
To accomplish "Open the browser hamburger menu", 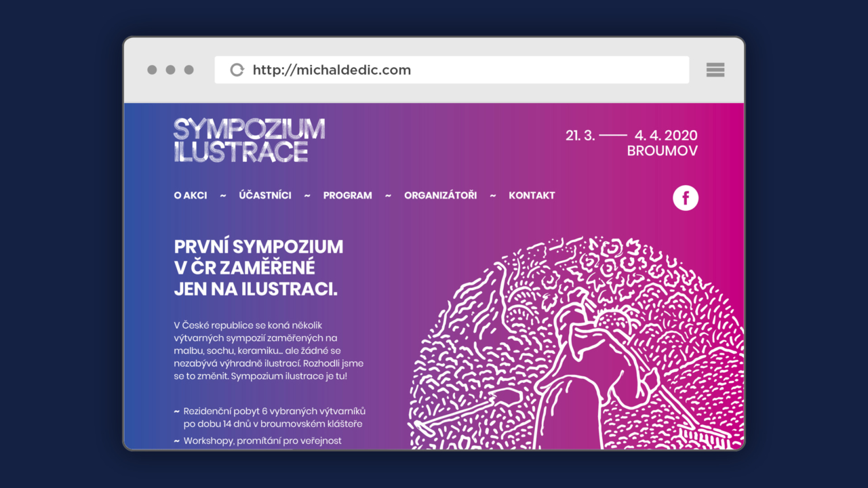I will tap(715, 70).
